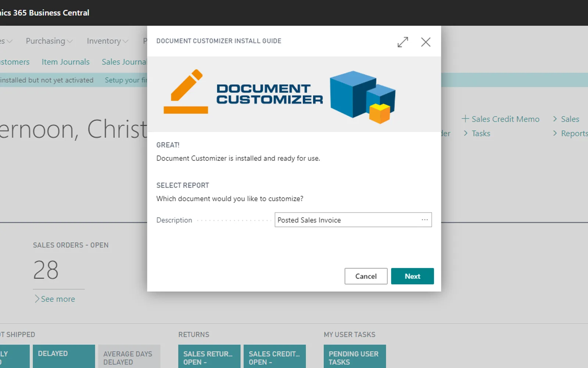Expand the install guide dialog to full size
Image resolution: width=588 pixels, height=368 pixels.
click(x=403, y=42)
